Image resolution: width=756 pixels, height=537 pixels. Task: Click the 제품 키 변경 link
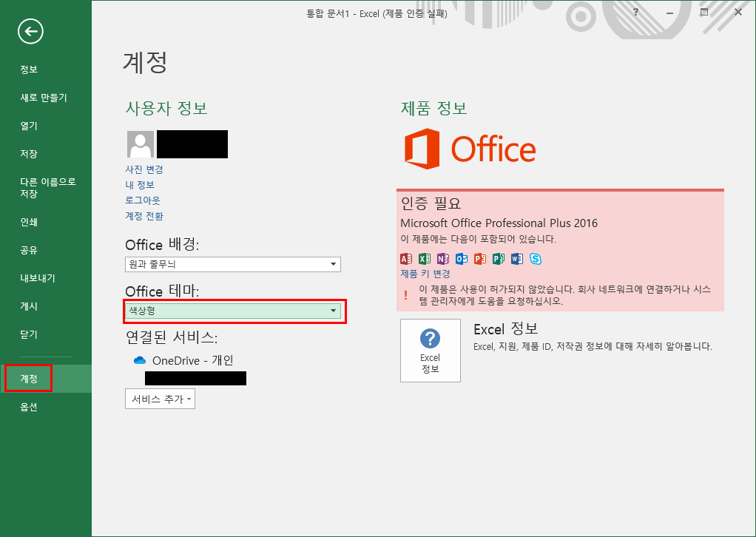click(x=425, y=274)
